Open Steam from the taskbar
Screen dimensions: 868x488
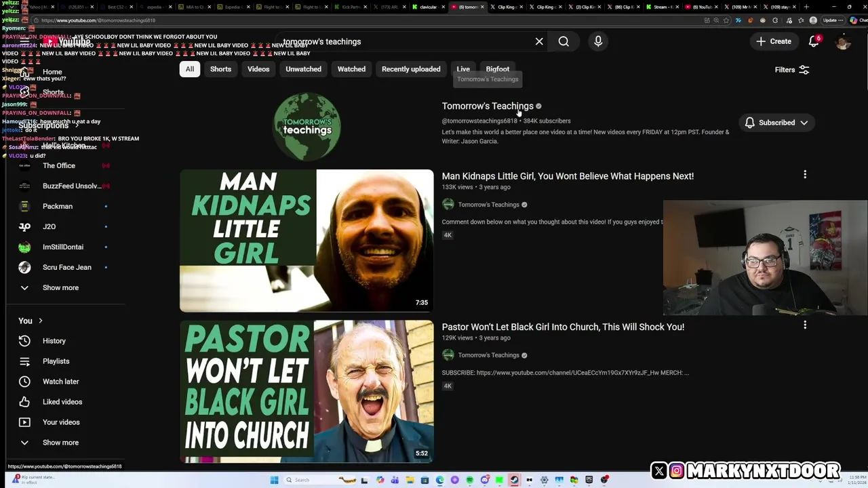click(514, 480)
